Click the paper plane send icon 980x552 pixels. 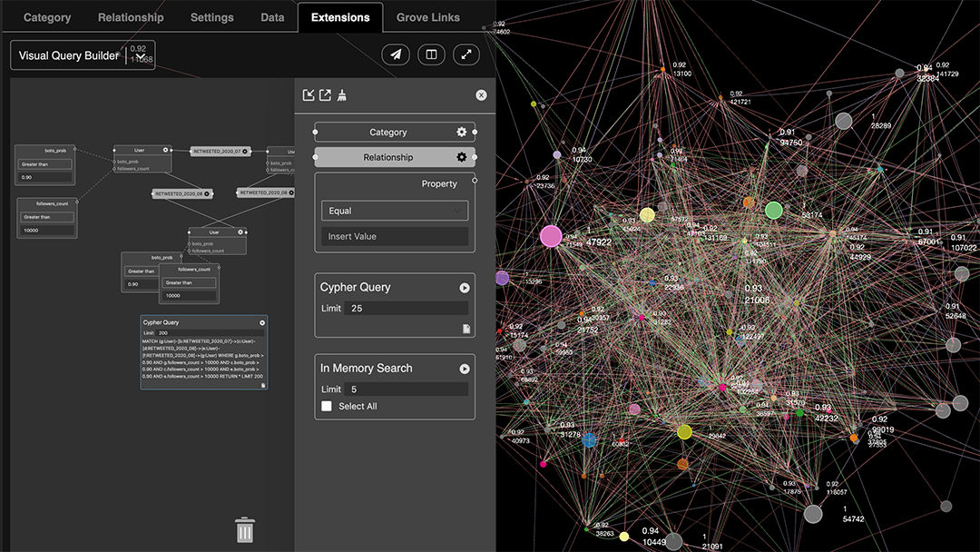pyautogui.click(x=396, y=54)
